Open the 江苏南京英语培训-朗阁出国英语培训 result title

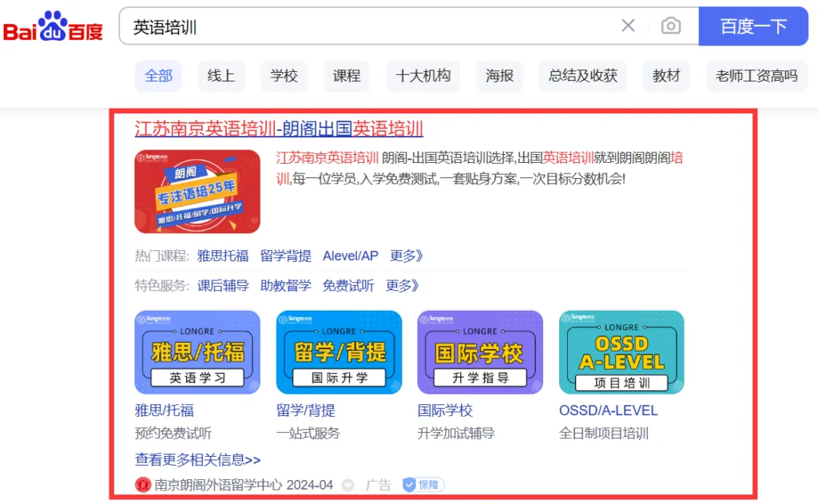click(x=279, y=129)
